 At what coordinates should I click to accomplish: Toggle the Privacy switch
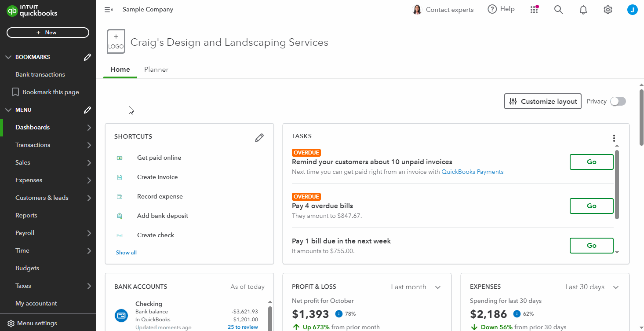618,101
